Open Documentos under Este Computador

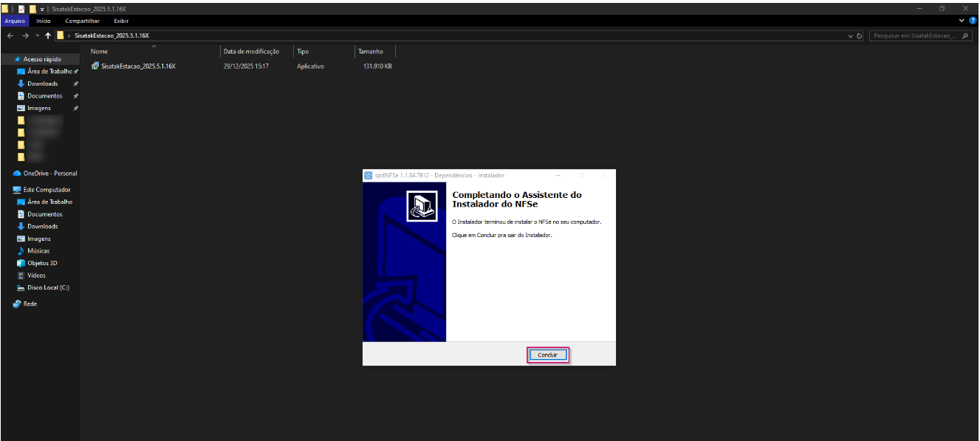[44, 214]
